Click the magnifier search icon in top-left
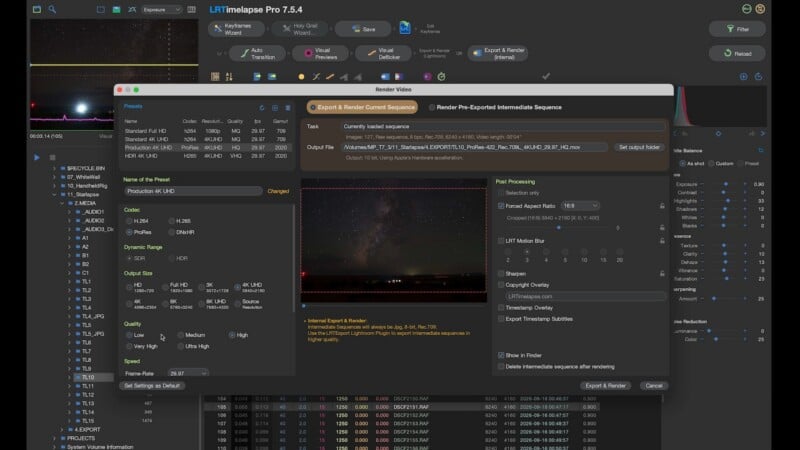Screen dimensions: 800x450 52,9
